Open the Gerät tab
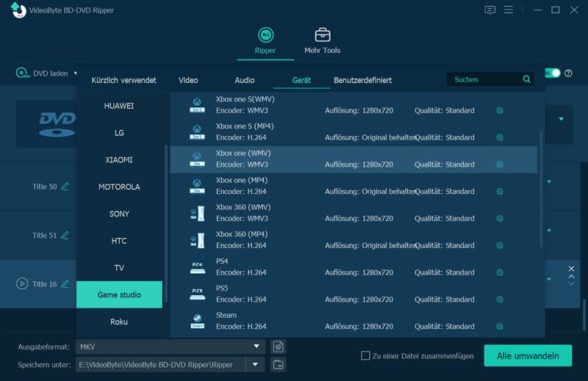588x381 pixels. [301, 80]
